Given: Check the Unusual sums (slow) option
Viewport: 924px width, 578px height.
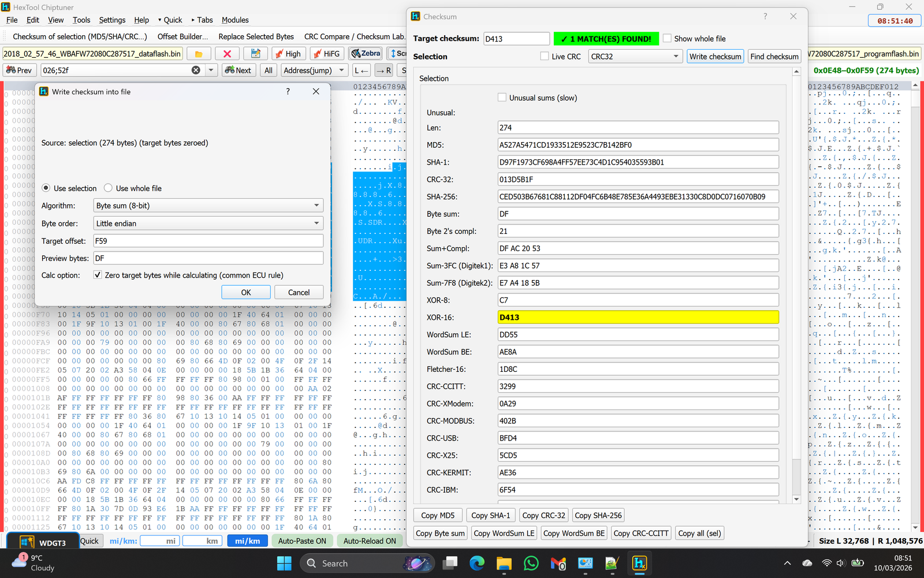Looking at the screenshot, I should (502, 97).
